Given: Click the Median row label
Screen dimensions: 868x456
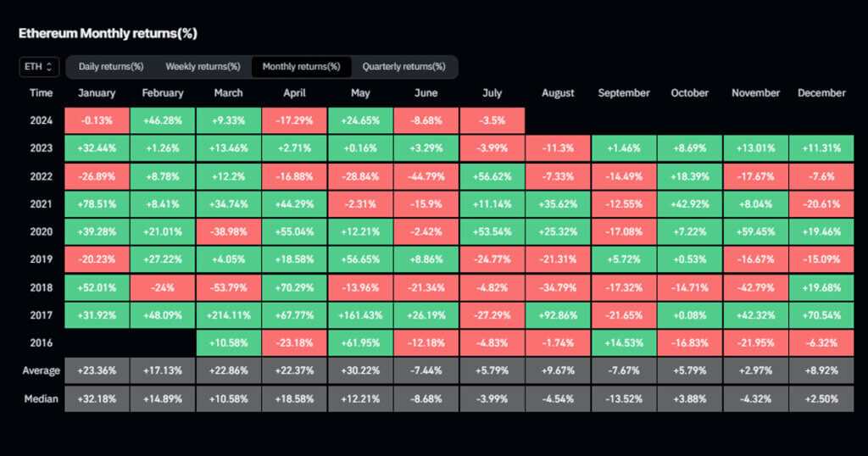Looking at the screenshot, I should [x=41, y=398].
